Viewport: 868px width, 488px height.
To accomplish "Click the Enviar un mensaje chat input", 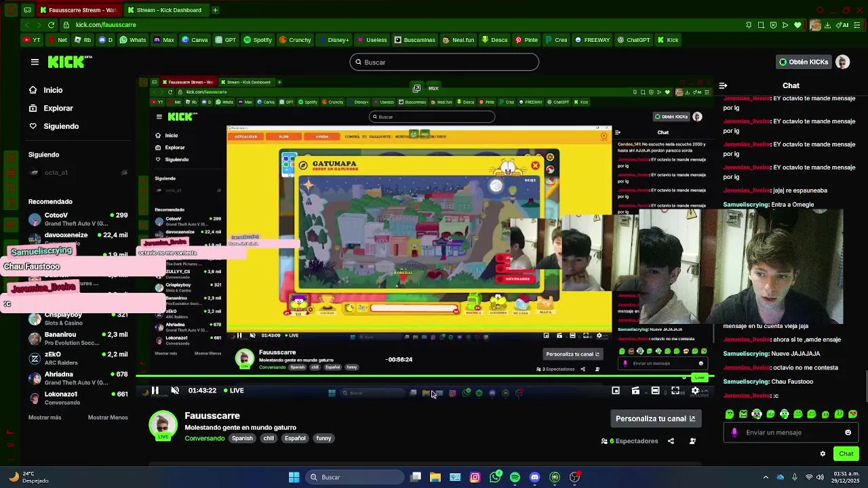I will tap(791, 432).
